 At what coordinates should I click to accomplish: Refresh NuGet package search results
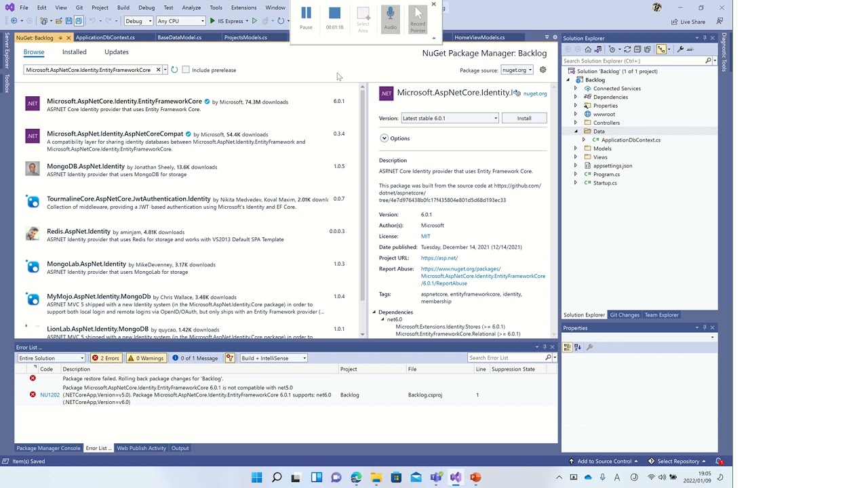tap(174, 70)
